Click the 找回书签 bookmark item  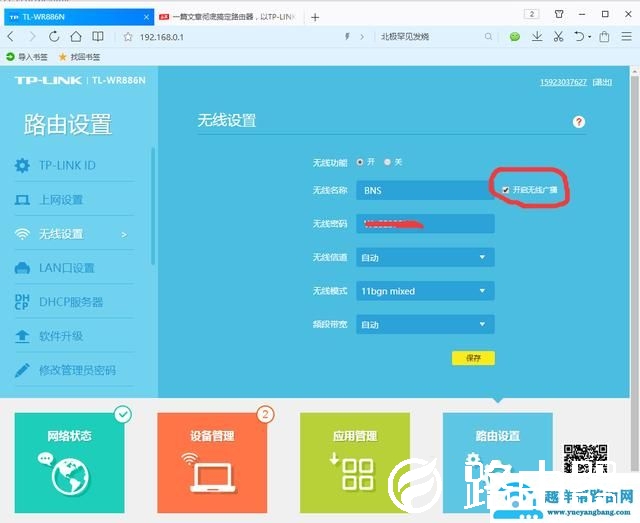(x=79, y=57)
